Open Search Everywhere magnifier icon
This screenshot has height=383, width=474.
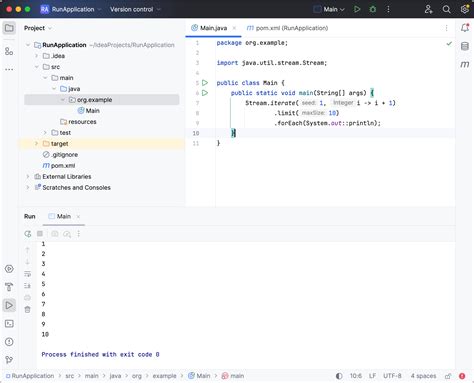(446, 9)
